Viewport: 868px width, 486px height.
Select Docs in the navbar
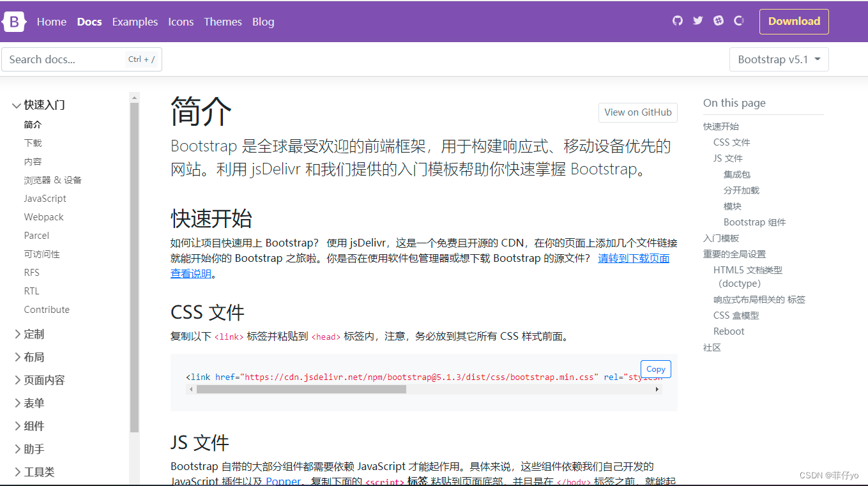pyautogui.click(x=89, y=22)
